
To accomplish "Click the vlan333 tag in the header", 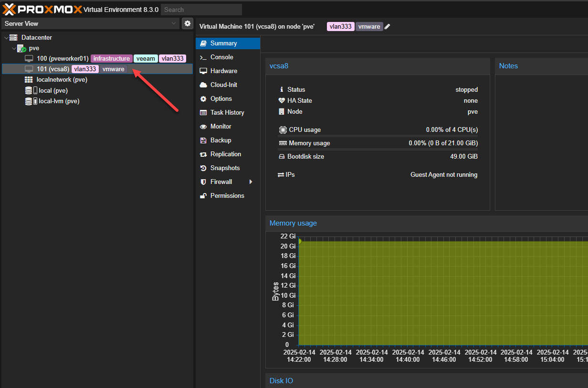I will click(x=341, y=27).
